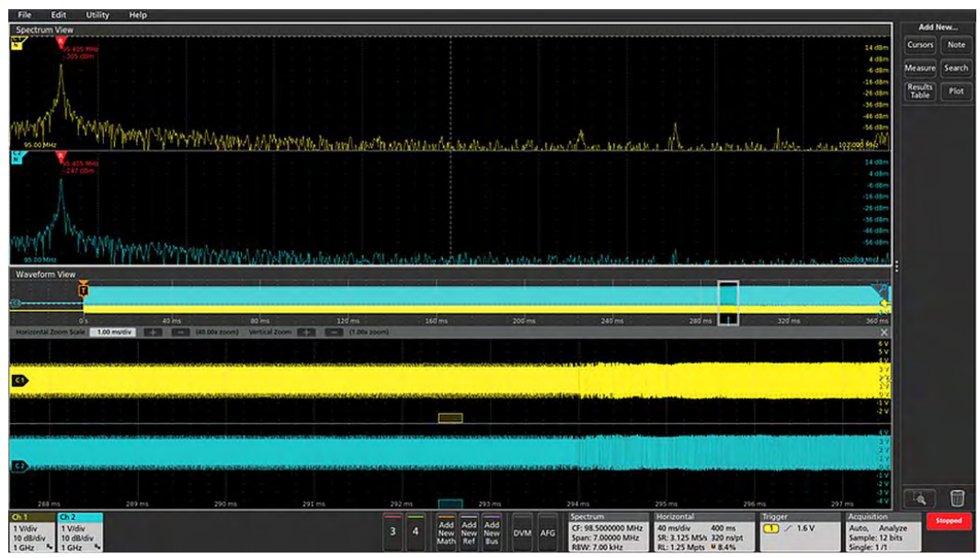Screen dimensions: 980x558
Task: Open the Horizontal settings badge
Action: click(x=704, y=532)
